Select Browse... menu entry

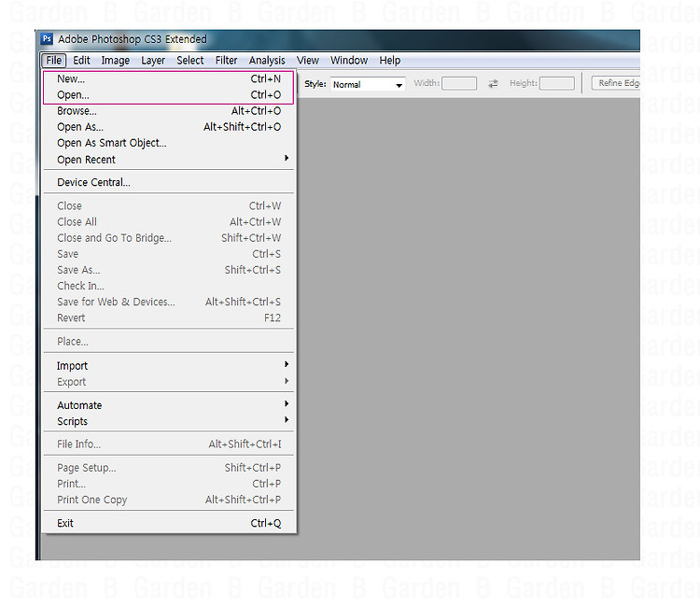(x=169, y=111)
